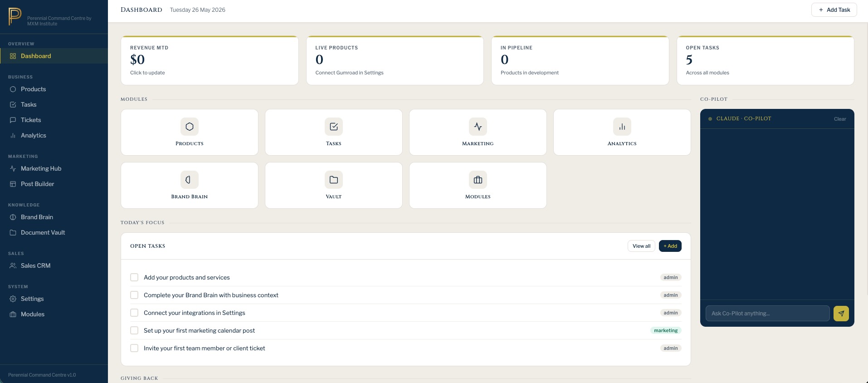Open the Modules briefcase card icon
Screen dimensions: 868x383
click(478, 180)
